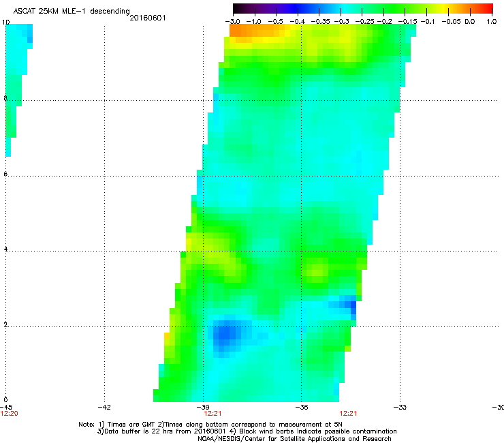The width and height of the screenshot is (504, 443).
Task: Select the latitude label "6" on the left axis
Action: pyautogui.click(x=5, y=174)
